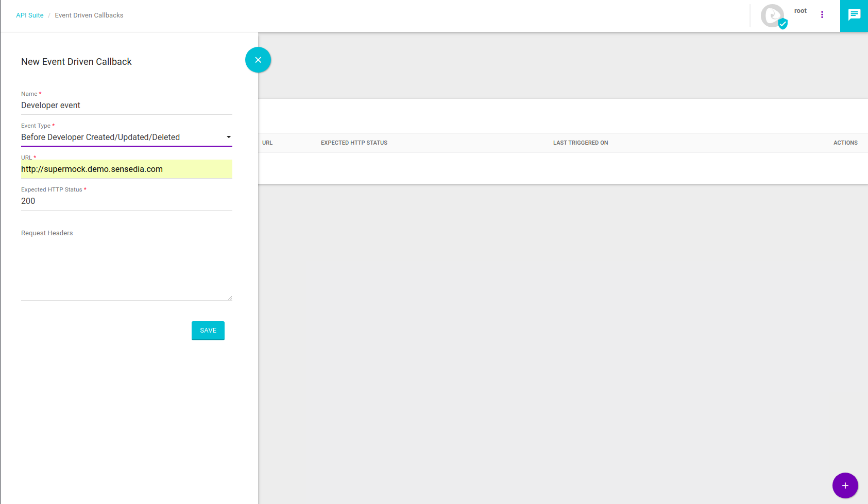Navigate to API Suite via breadcrumb
The height and width of the screenshot is (504, 868).
(x=29, y=15)
